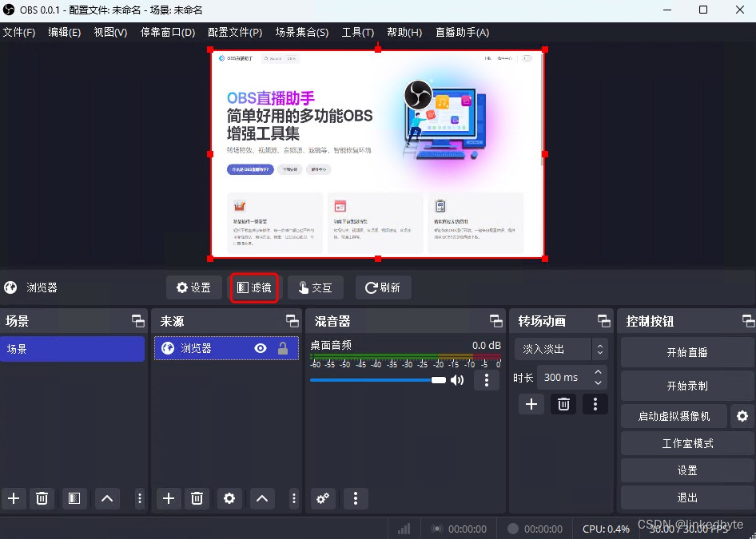Add a new source with plus icon
This screenshot has height=539, width=756.
(169, 498)
